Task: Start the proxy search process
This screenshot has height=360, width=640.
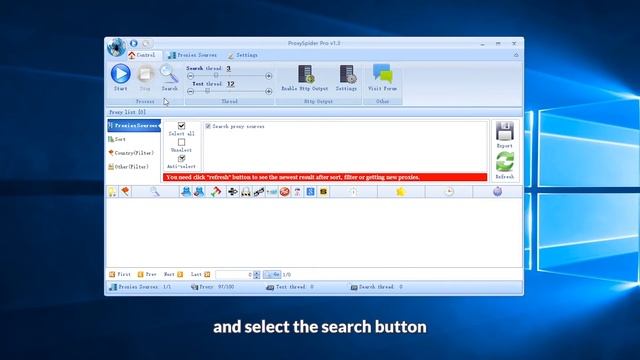Action: point(121,78)
